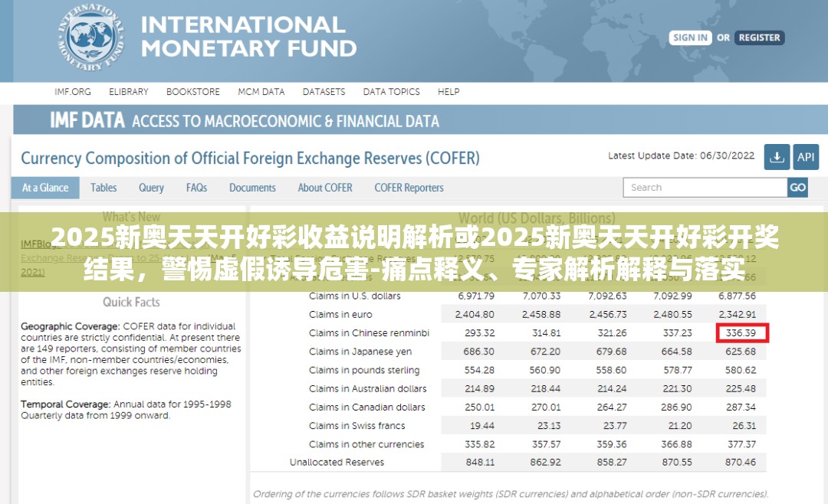Click the renminbi value 337.23
828x504 pixels.
click(677, 333)
